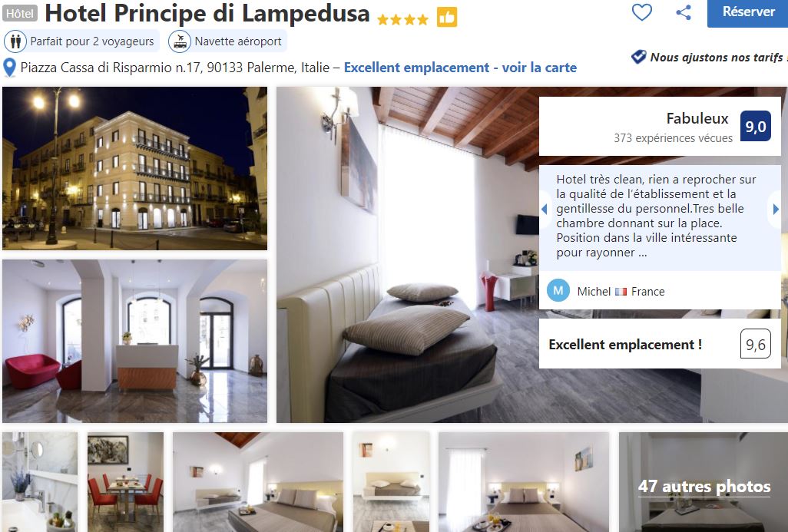
Task: Open the bathroom sink thumbnail
Action: coord(40,482)
